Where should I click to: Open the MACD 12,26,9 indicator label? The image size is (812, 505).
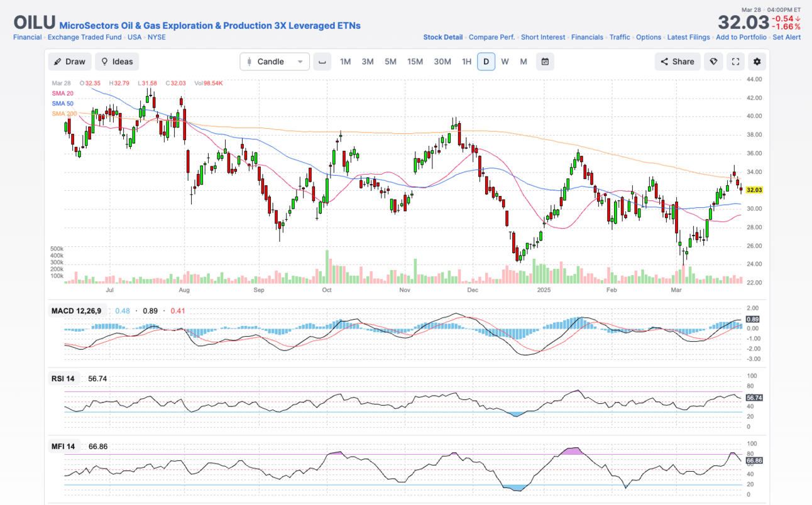tap(75, 310)
